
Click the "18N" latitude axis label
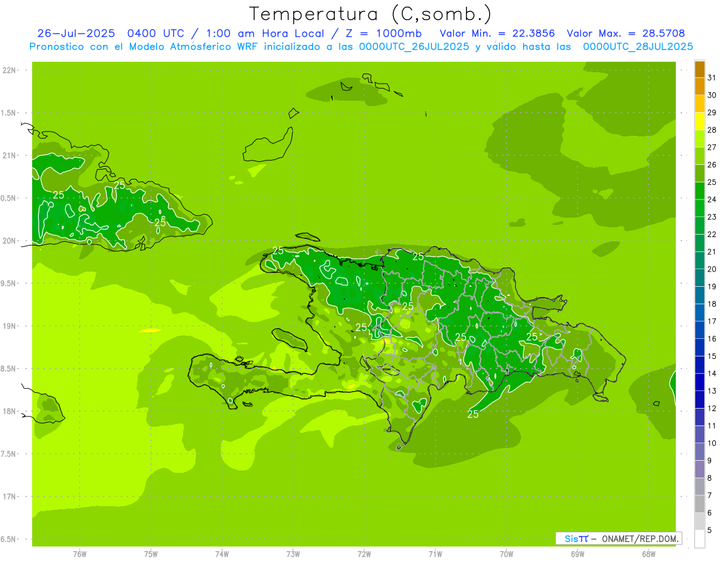click(8, 411)
